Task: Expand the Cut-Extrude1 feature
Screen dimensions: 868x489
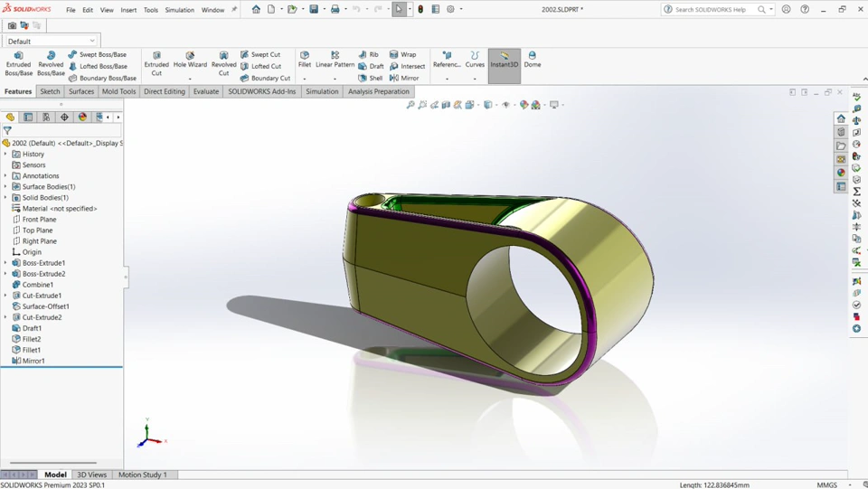Action: coord(5,296)
